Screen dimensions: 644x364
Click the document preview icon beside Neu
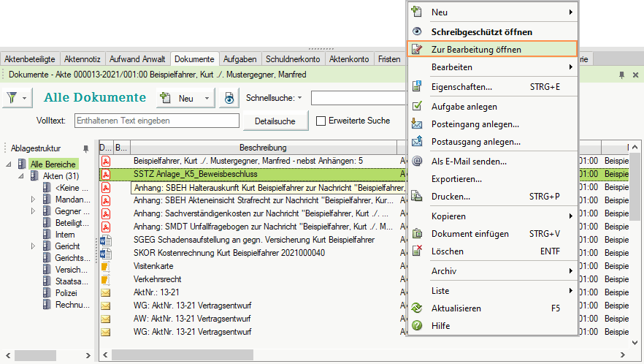click(229, 98)
